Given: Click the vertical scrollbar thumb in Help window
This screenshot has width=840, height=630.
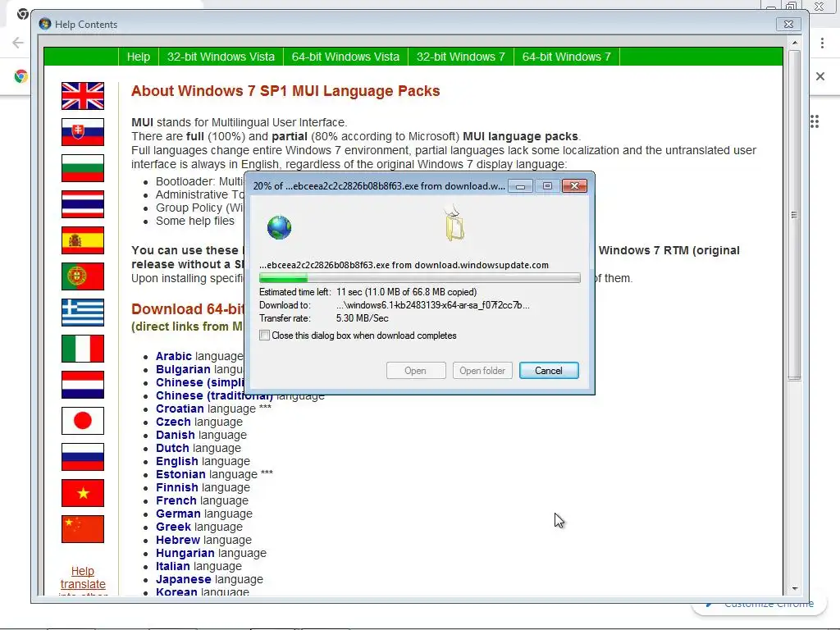Looking at the screenshot, I should 794,216.
